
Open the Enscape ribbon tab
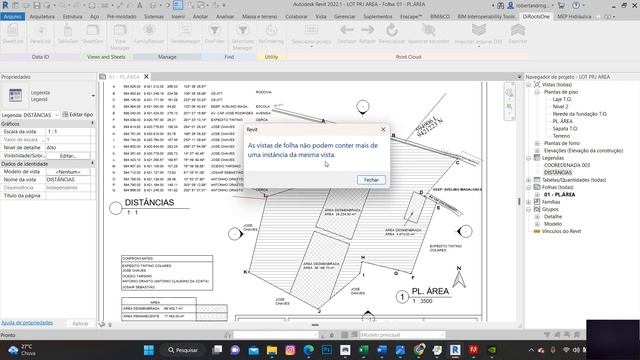coord(411,16)
